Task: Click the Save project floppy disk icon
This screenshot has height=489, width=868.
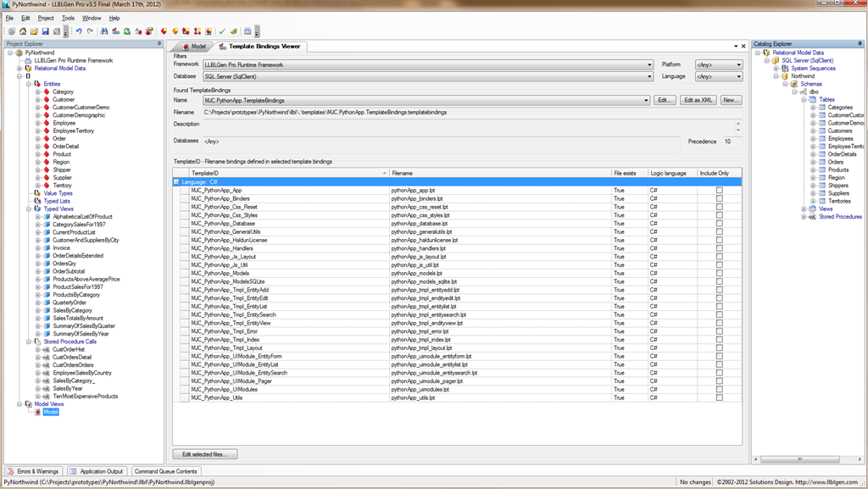Action: (46, 31)
